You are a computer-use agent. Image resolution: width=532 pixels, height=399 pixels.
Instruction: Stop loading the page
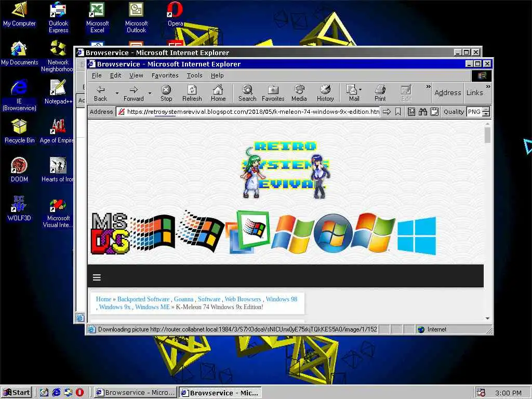pyautogui.click(x=166, y=93)
